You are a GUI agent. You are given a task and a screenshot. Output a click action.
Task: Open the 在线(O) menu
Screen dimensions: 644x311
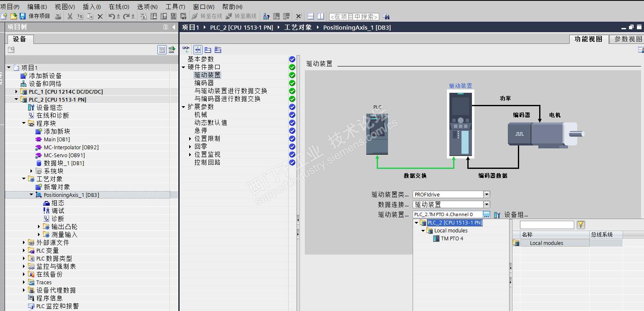[119, 7]
